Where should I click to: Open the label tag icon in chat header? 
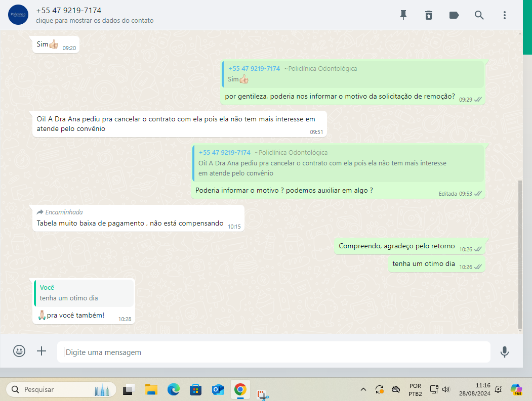coord(454,15)
